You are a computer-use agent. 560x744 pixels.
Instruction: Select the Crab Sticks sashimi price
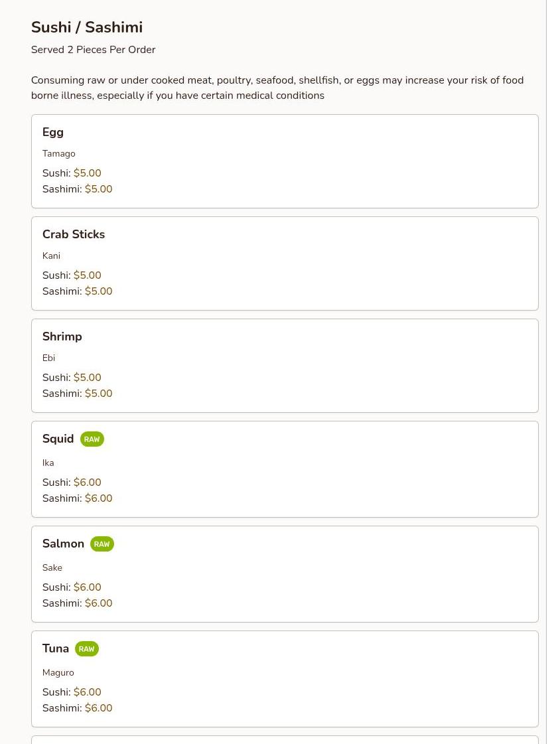pos(99,291)
